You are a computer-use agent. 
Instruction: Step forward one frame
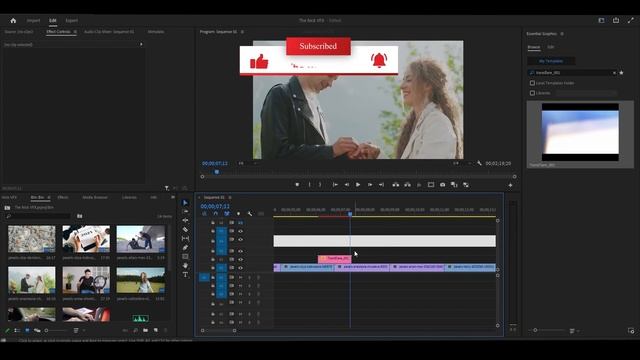(x=370, y=185)
